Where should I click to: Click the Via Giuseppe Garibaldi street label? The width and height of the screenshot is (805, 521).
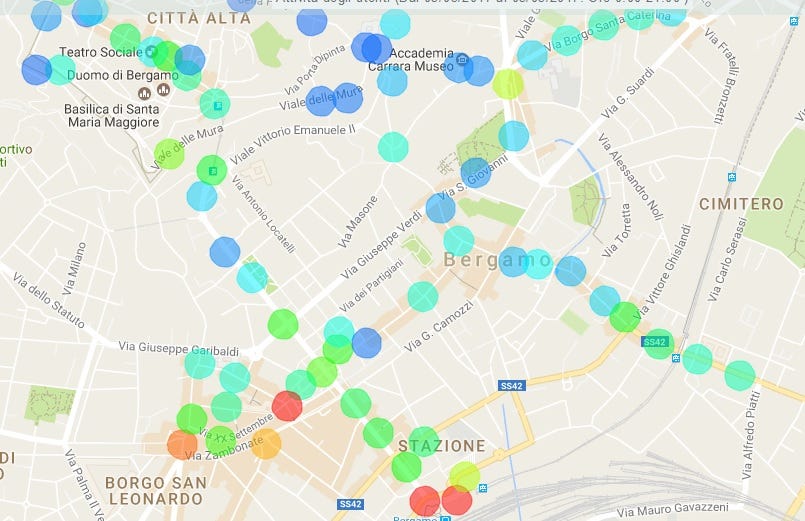click(179, 349)
